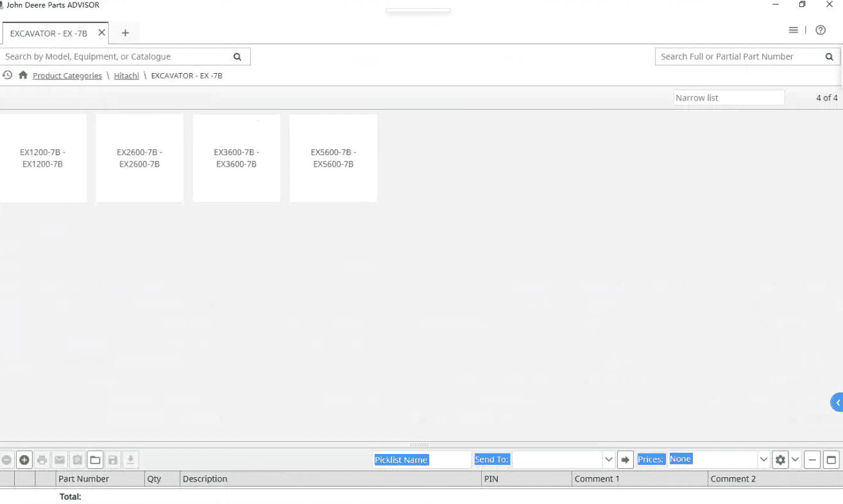Click the Comment 2 column header
This screenshot has height=504, width=843.
tap(775, 479)
